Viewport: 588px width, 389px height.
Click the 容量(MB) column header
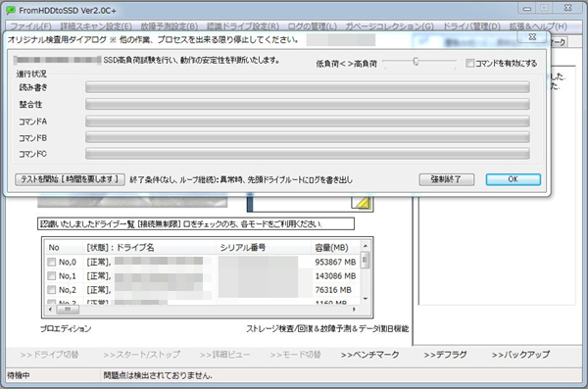[x=335, y=248]
